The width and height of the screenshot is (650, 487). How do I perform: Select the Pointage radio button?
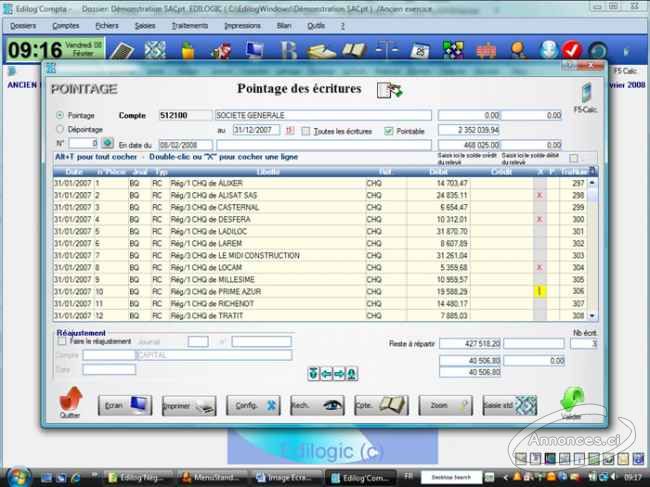click(x=60, y=115)
